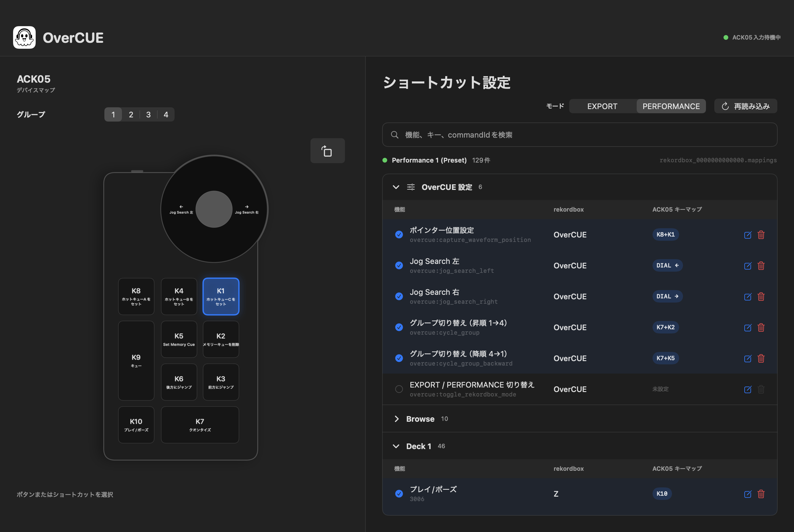Select the K8 ホットキューAをセット key
Image resolution: width=794 pixels, height=532 pixels.
pos(136,297)
